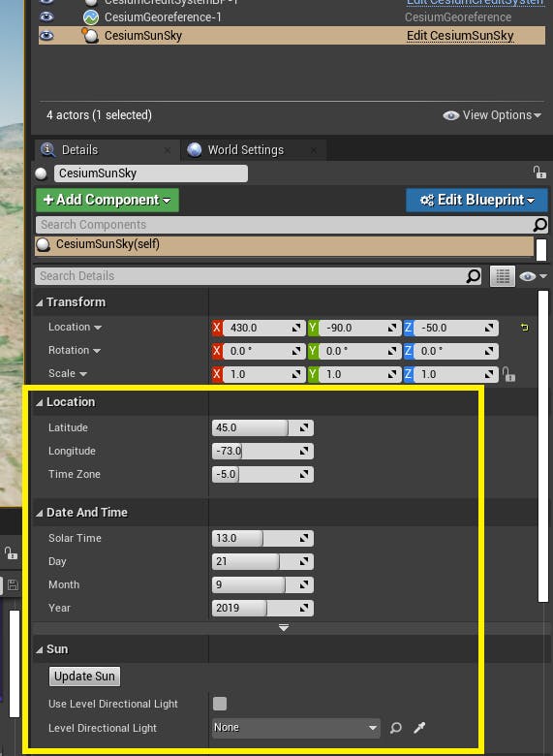Click the Day slider value 21
553x756 pixels.
262,562
